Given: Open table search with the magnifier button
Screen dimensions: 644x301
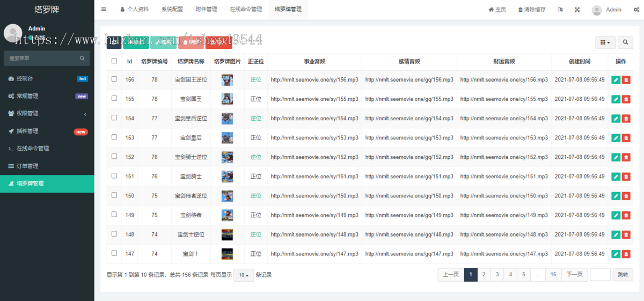Looking at the screenshot, I should [625, 42].
